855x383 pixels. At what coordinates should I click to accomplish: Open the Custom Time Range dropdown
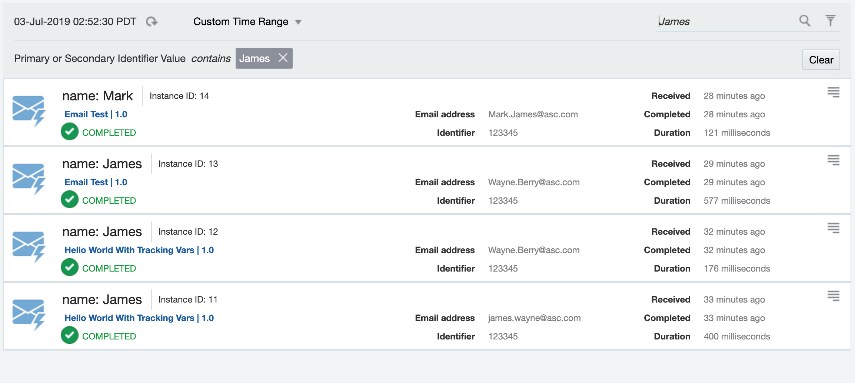coord(247,22)
